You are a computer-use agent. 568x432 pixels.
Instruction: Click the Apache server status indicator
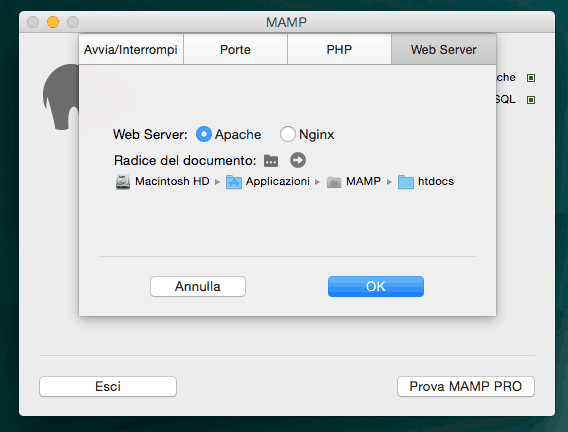[x=531, y=78]
